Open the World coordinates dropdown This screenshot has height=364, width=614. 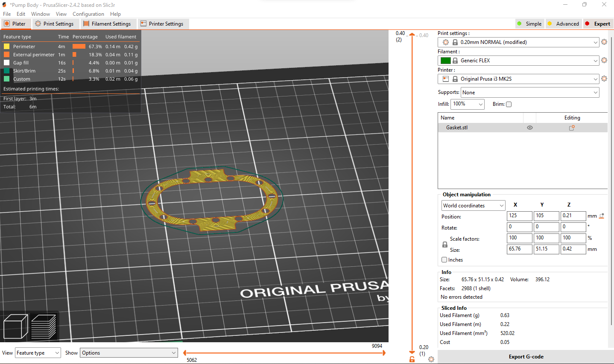[x=473, y=206]
